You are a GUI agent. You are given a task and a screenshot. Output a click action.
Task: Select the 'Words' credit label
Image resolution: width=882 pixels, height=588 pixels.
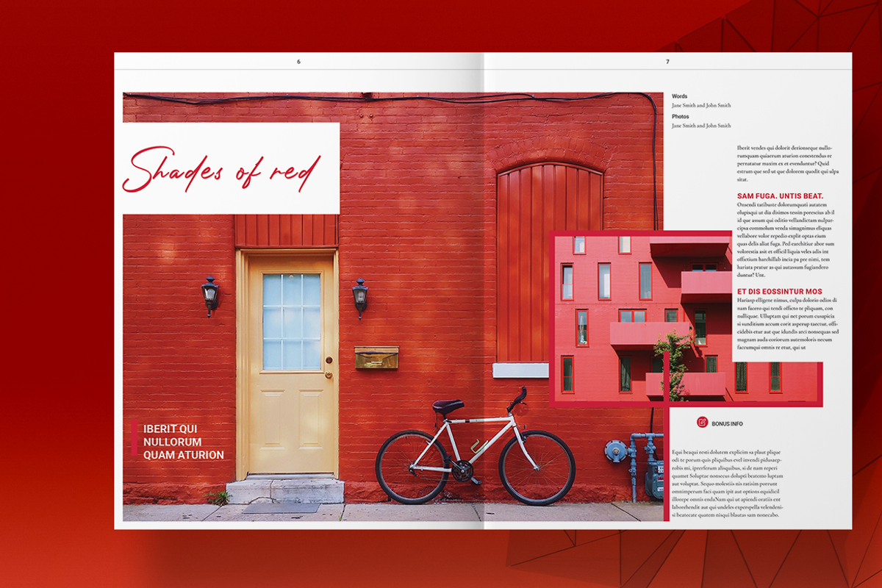(680, 96)
